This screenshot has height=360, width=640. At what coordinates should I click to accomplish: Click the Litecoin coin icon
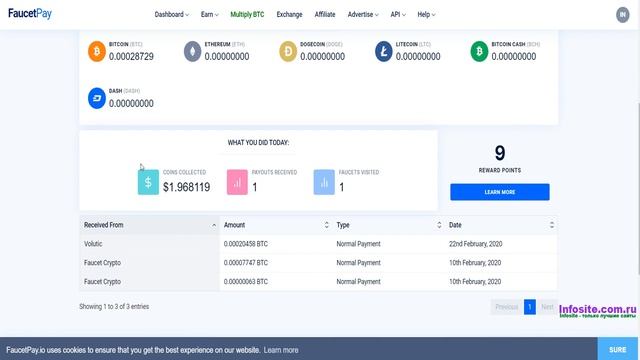pos(384,51)
